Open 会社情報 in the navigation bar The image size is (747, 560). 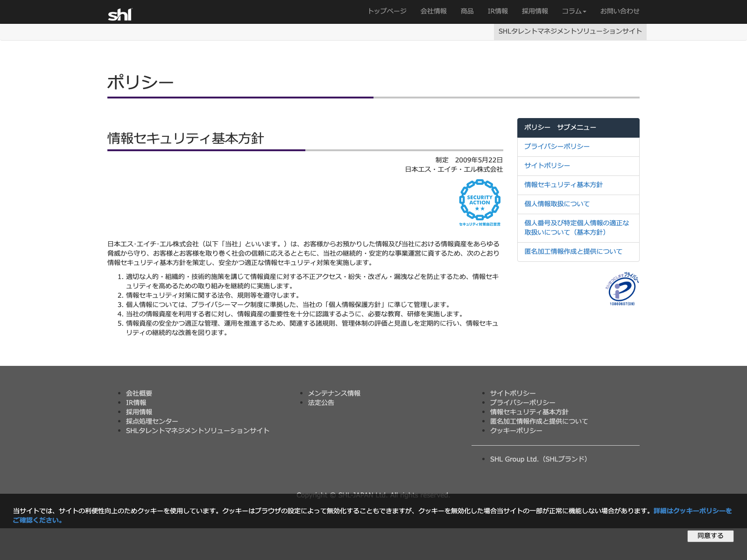pyautogui.click(x=433, y=11)
